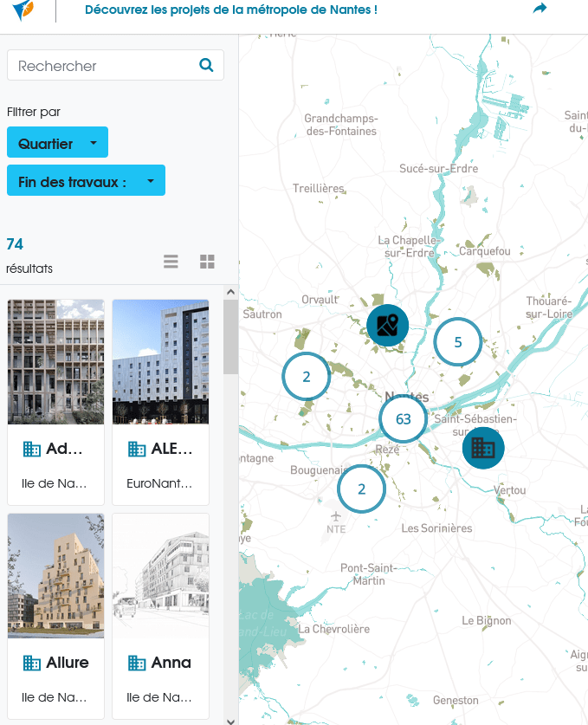Open the ALE... project thumbnail
Image resolution: width=588 pixels, height=725 pixels.
pos(160,361)
